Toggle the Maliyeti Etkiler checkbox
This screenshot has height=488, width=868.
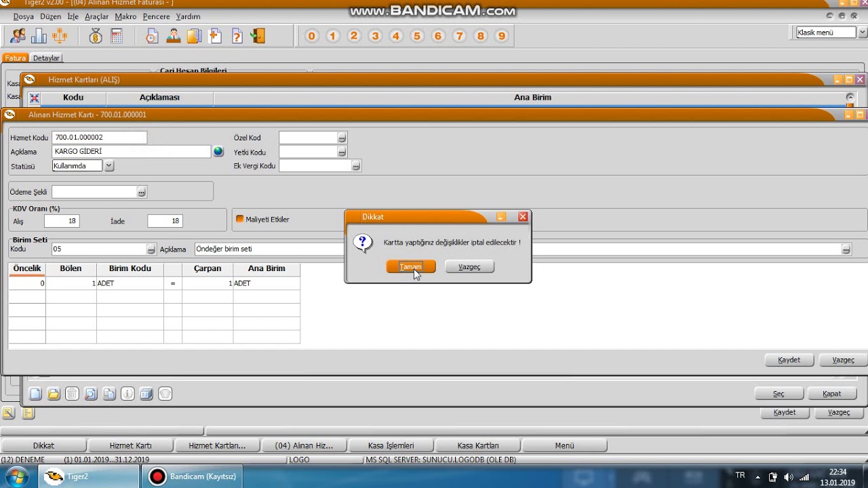point(239,220)
